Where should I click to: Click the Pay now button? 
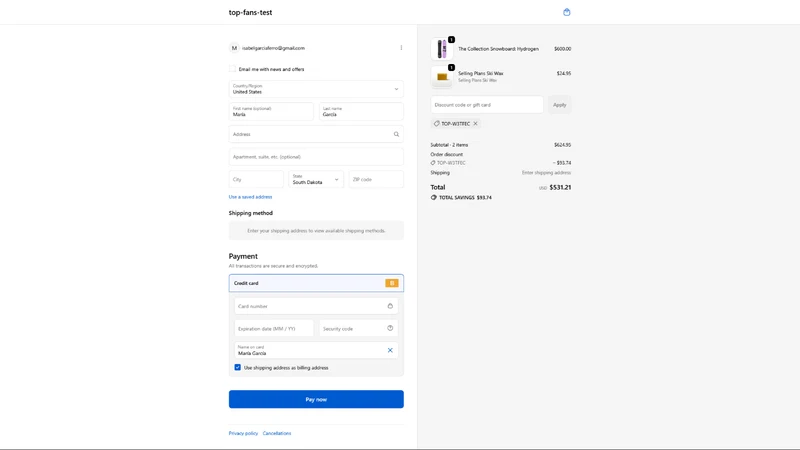click(316, 399)
